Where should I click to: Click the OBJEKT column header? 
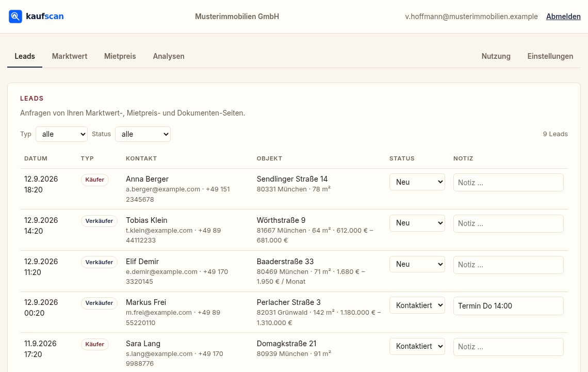[269, 158]
